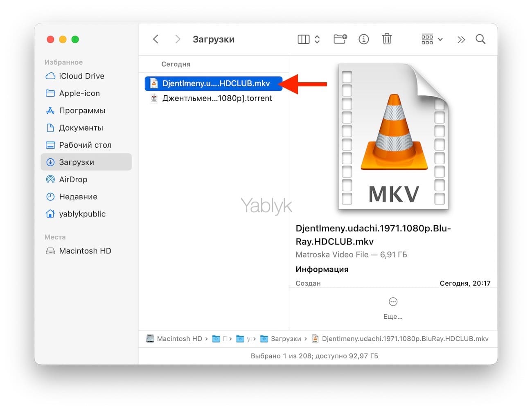Open Недавние in the sidebar
Screen dimensions: 532x410
point(78,197)
